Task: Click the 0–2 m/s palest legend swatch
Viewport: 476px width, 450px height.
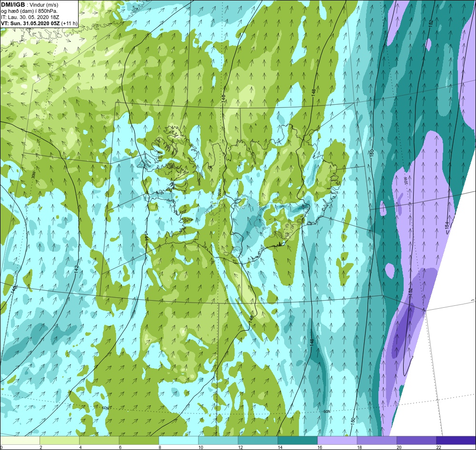Action: tap(20, 440)
